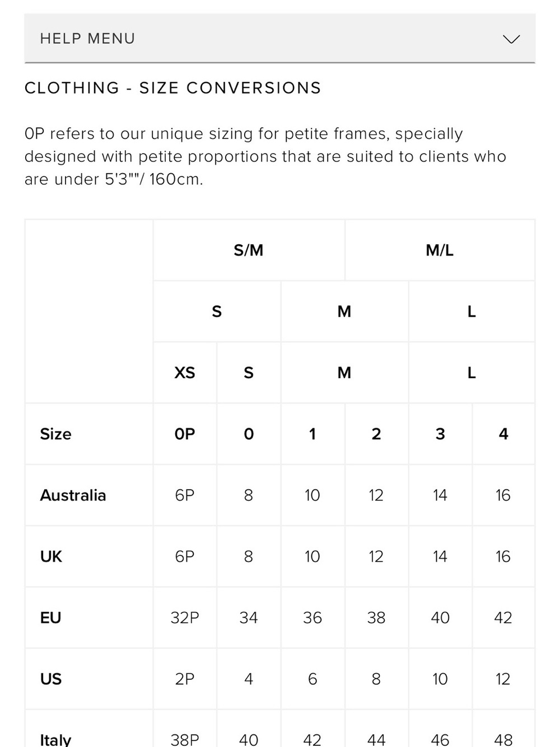
Task: Click the Size row label
Action: click(55, 434)
